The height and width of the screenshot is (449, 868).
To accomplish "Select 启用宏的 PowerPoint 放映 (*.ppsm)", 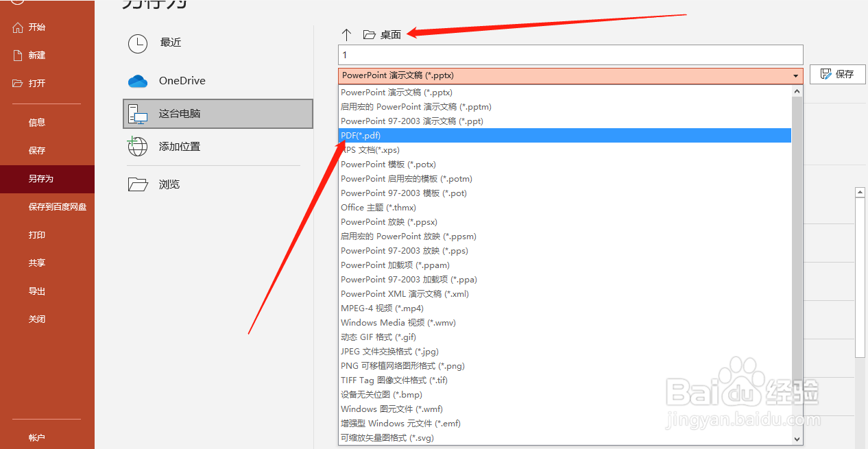I will pyautogui.click(x=565, y=236).
